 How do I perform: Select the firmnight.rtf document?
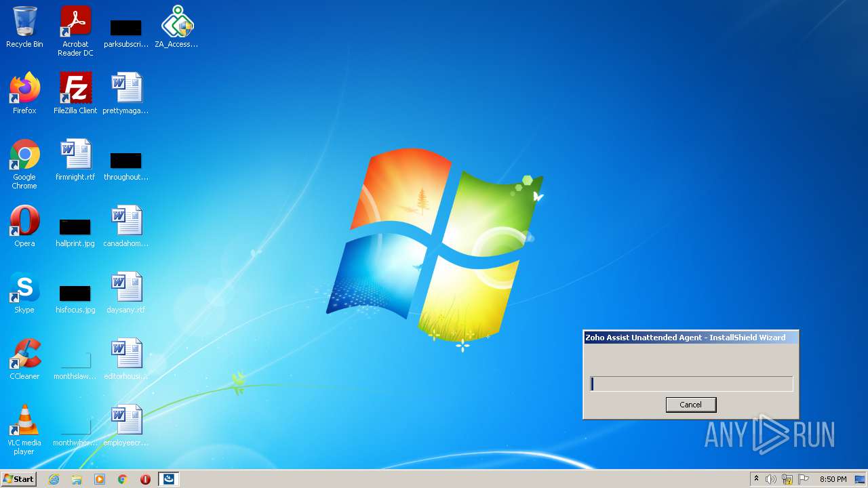coord(75,160)
